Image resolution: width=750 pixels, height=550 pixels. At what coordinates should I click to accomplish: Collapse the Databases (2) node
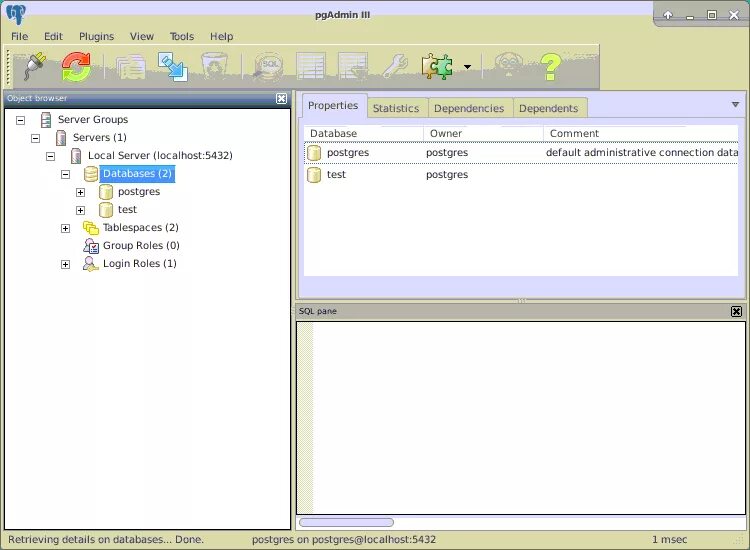pyautogui.click(x=66, y=174)
